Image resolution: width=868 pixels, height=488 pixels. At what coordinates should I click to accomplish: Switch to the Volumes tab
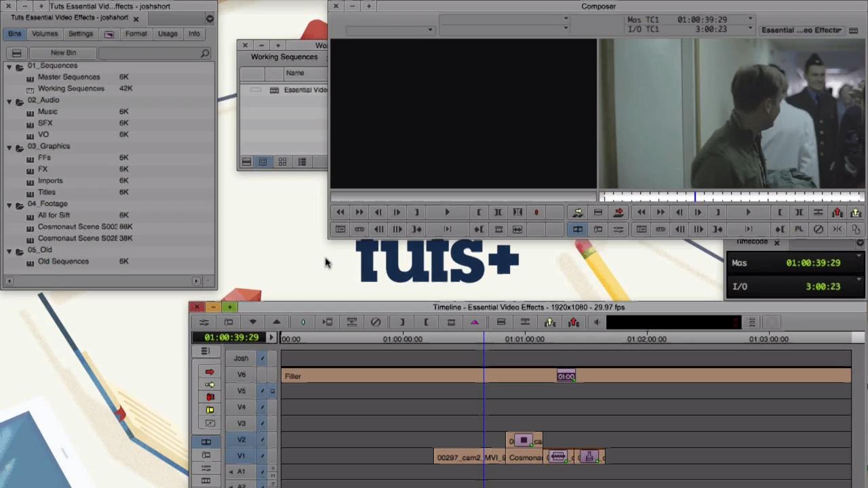pos(45,34)
